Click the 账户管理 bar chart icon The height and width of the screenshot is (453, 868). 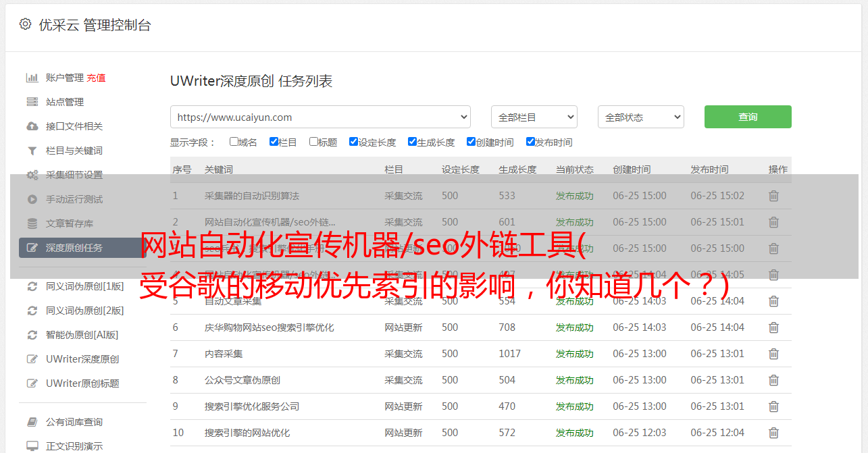(32, 78)
